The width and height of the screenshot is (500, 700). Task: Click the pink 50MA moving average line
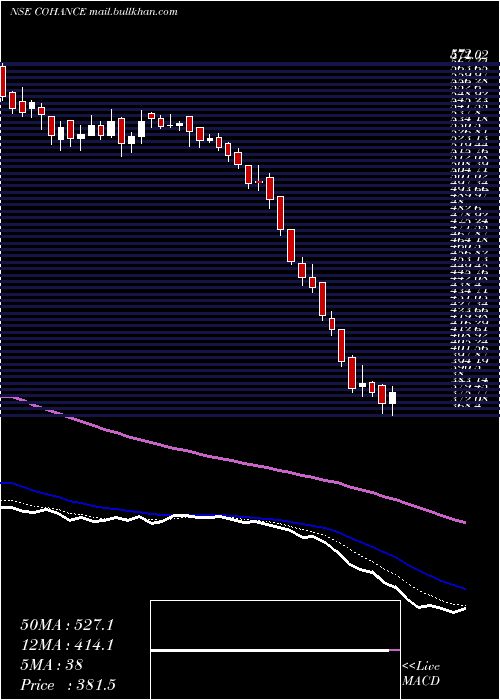232,460
